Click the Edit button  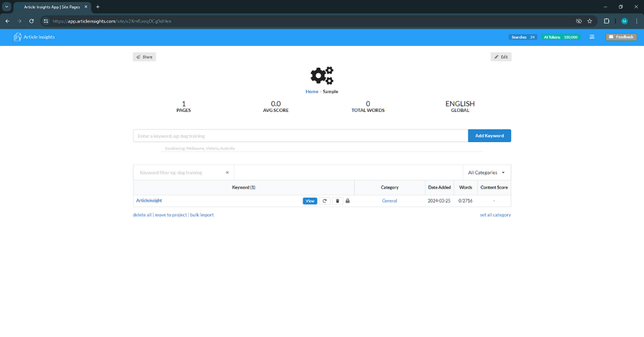[x=501, y=57]
